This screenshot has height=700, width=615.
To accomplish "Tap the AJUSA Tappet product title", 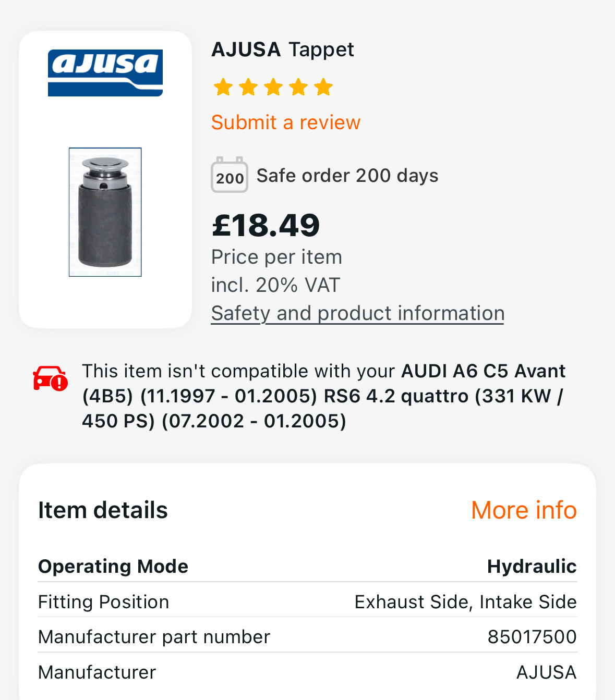I will [282, 50].
